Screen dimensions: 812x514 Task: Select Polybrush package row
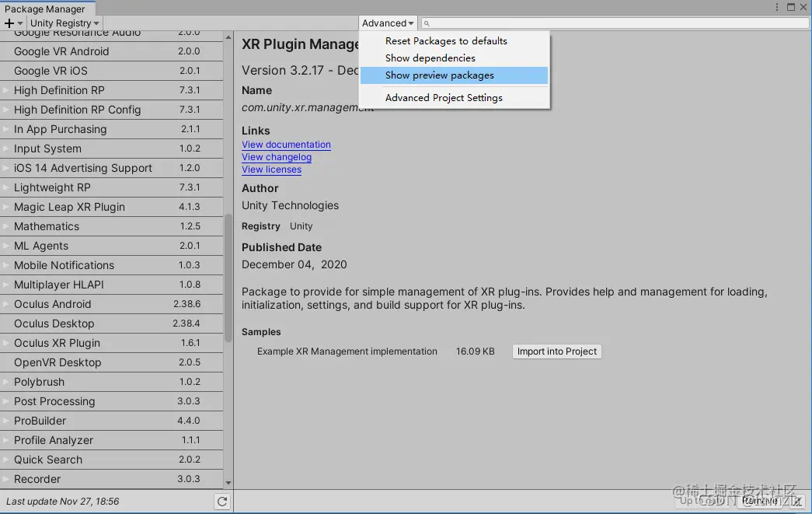coord(111,382)
